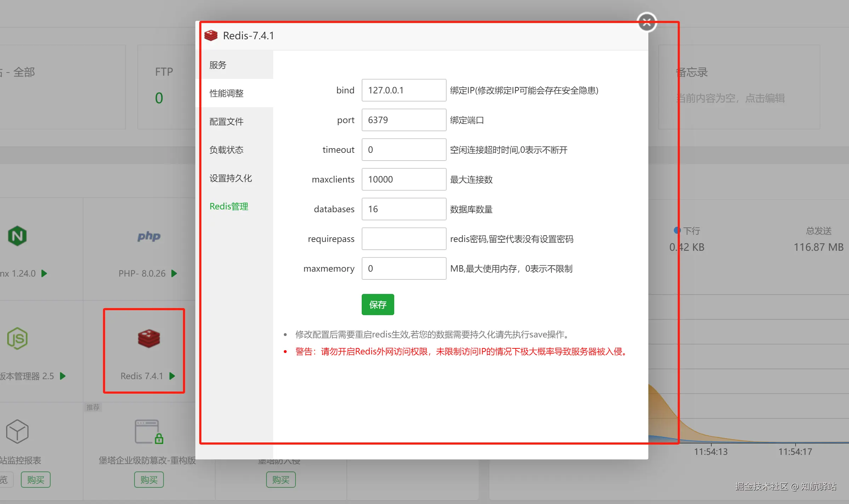The height and width of the screenshot is (504, 849).
Task: Switch to the 配置文件 tab
Action: point(234,122)
